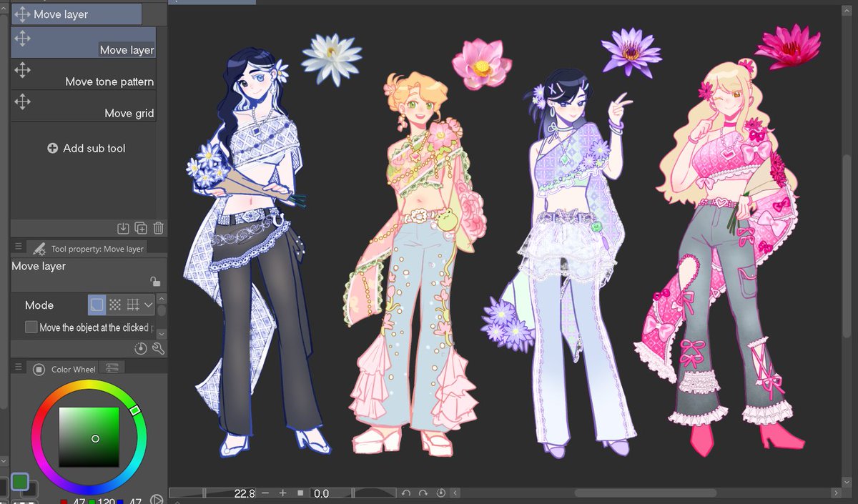The height and width of the screenshot is (504, 858).
Task: Pick a shade in the color square
Action: pos(89,438)
